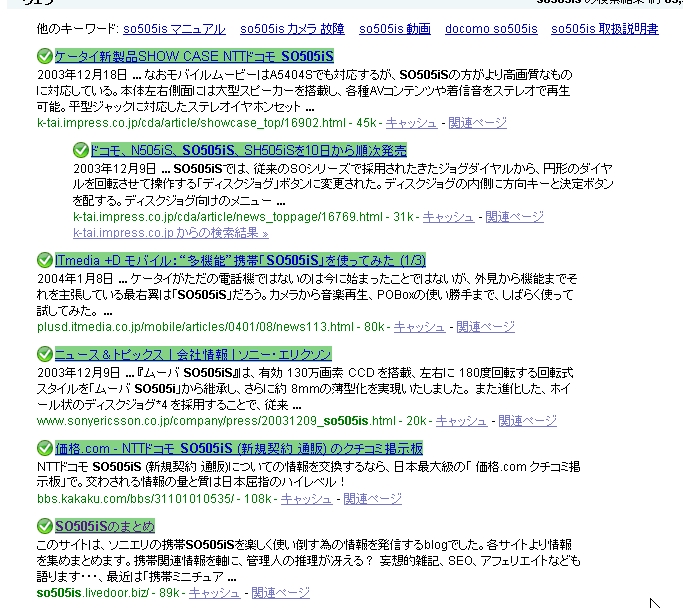Open ITmedia +D モバイル SO505iS article
Image resolution: width=683 pixels, height=608 pixels.
(240, 260)
